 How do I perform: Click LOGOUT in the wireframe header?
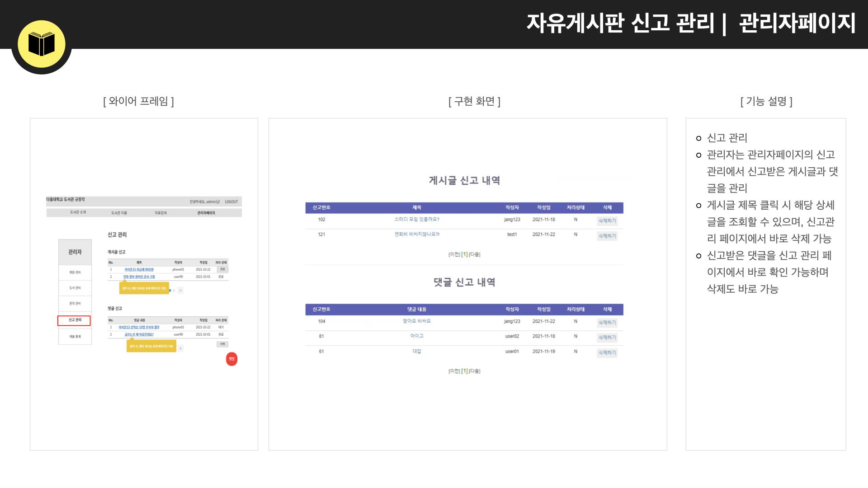(231, 202)
